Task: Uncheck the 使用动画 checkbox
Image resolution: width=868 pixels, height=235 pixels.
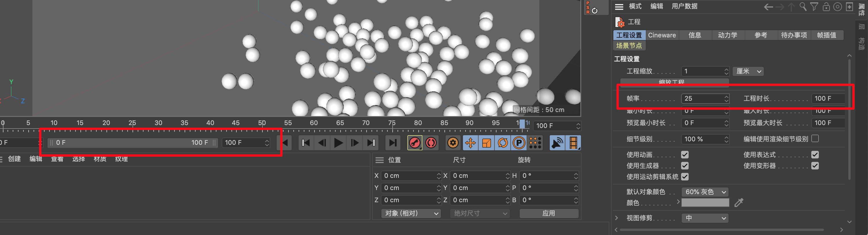Action: (x=685, y=155)
